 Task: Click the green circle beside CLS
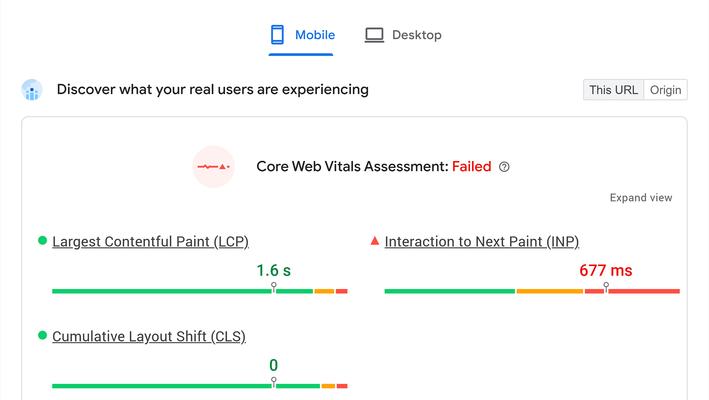coord(43,335)
